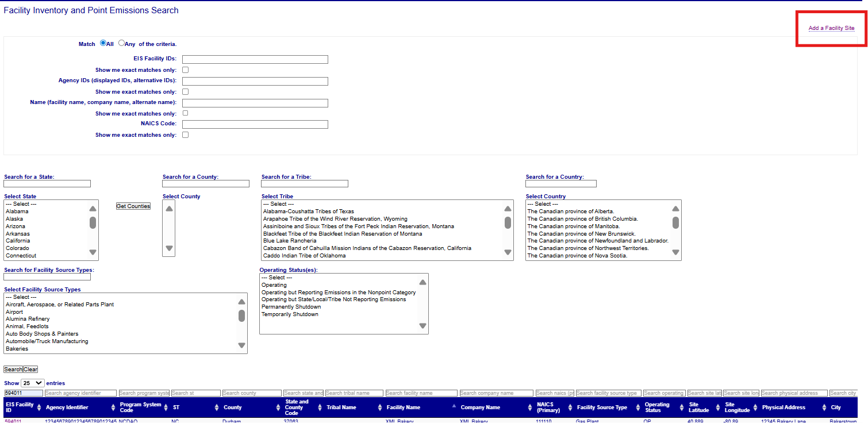Click the Search for a Country field

coord(561,184)
